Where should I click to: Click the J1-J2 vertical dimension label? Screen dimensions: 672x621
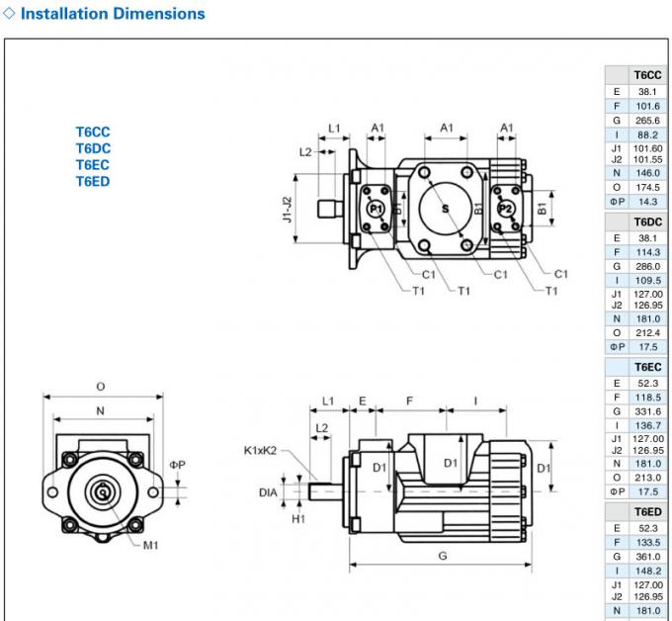(288, 210)
